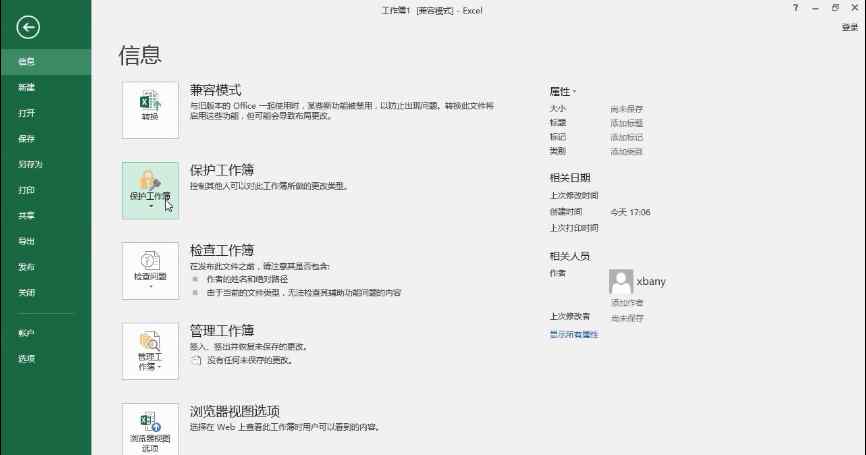Select Save As (另存为) in the sidebar
This screenshot has width=866, height=455.
pos(46,164)
